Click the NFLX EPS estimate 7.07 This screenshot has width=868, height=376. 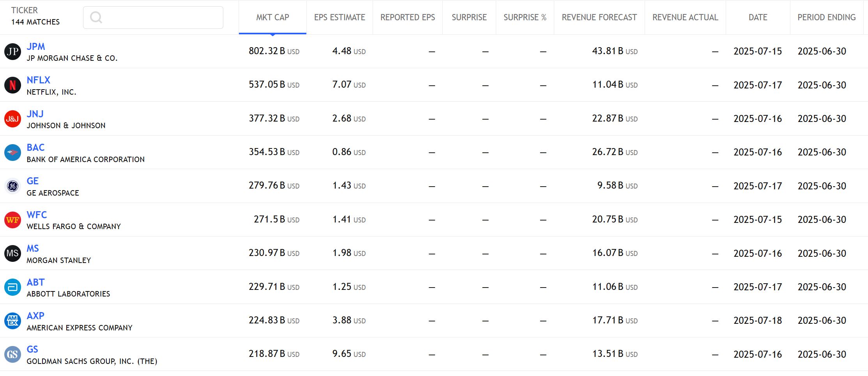(x=349, y=85)
